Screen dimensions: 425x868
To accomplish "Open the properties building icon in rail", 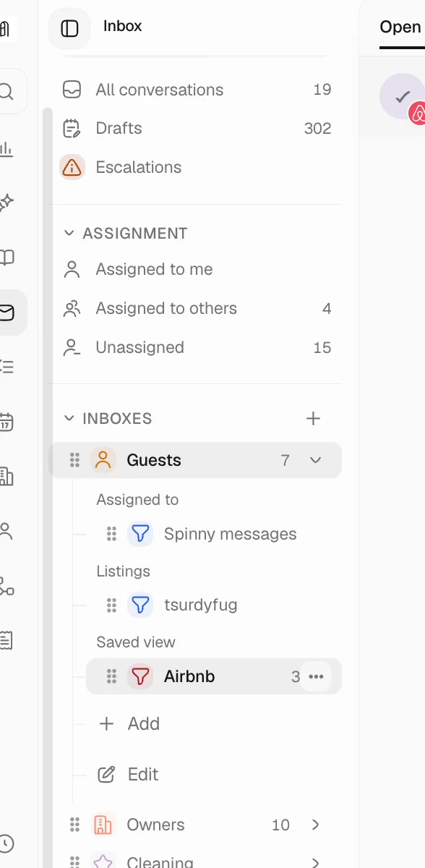I will [x=7, y=476].
